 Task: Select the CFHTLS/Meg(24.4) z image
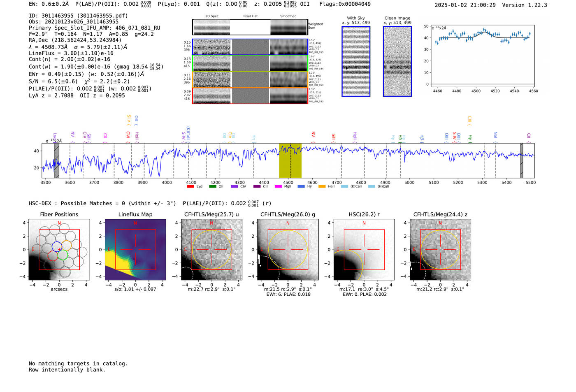(x=440, y=250)
